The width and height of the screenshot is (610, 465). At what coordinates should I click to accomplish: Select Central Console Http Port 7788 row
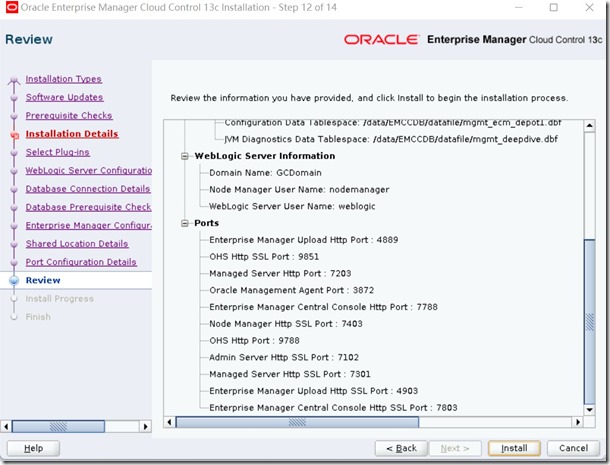(323, 307)
